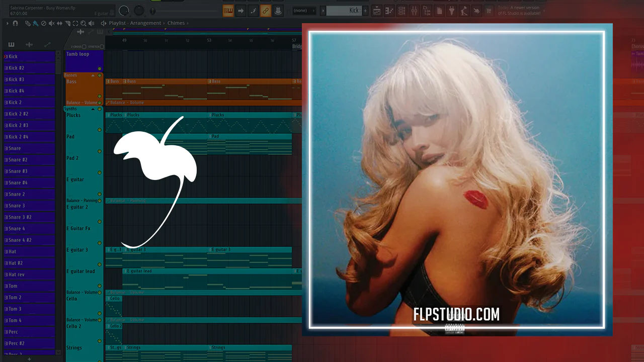Mute the Bass track

tap(100, 96)
